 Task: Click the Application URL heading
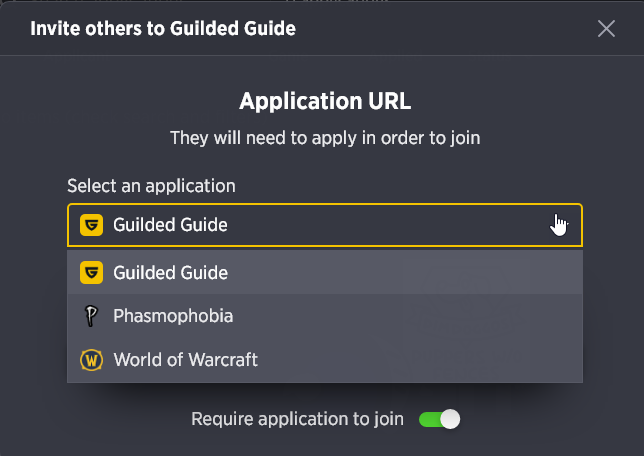pos(325,101)
